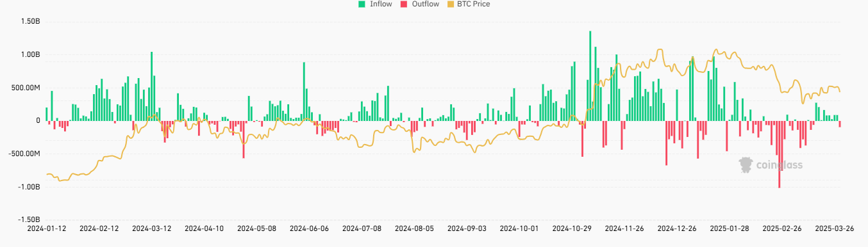Click the tall green inflow bar near 2024-03-12
Screen dimensions: 868x247
click(x=152, y=86)
